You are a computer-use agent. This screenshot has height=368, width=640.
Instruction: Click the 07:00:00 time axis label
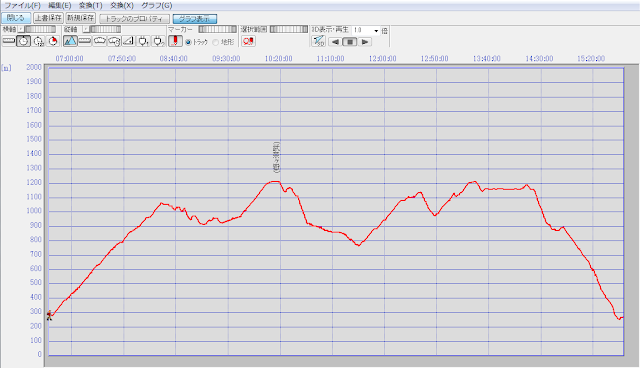(69, 59)
